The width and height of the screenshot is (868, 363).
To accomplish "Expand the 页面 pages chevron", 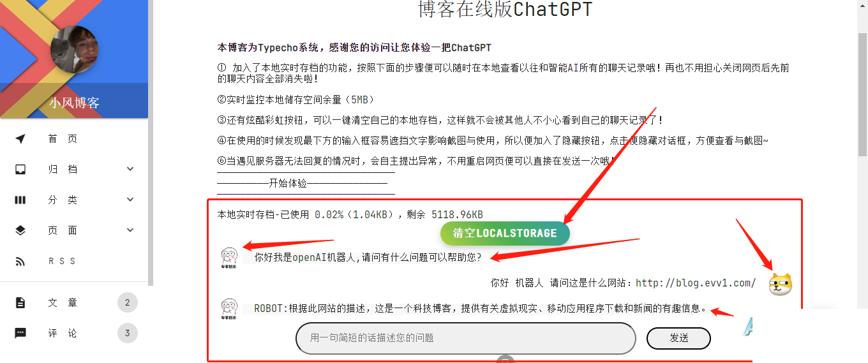I will pos(130,230).
